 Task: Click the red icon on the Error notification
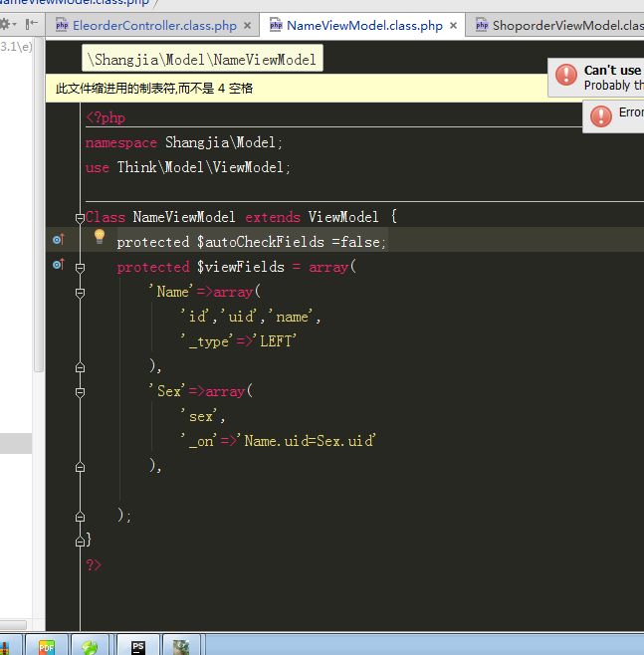tap(601, 116)
